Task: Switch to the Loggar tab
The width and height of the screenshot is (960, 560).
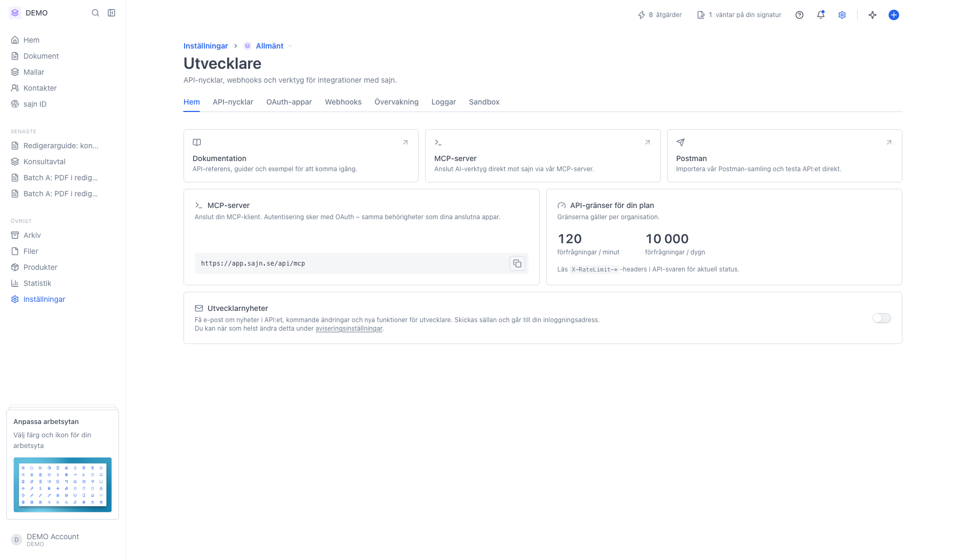Action: [444, 102]
